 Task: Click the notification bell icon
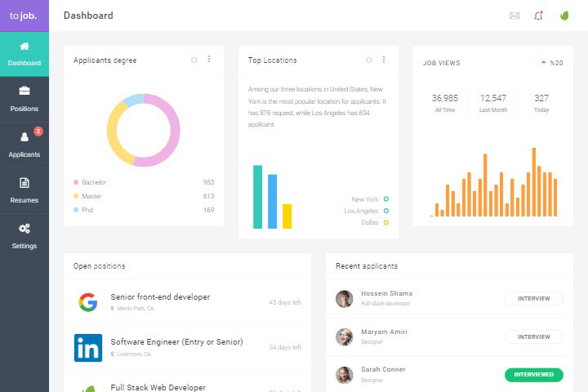pos(538,16)
